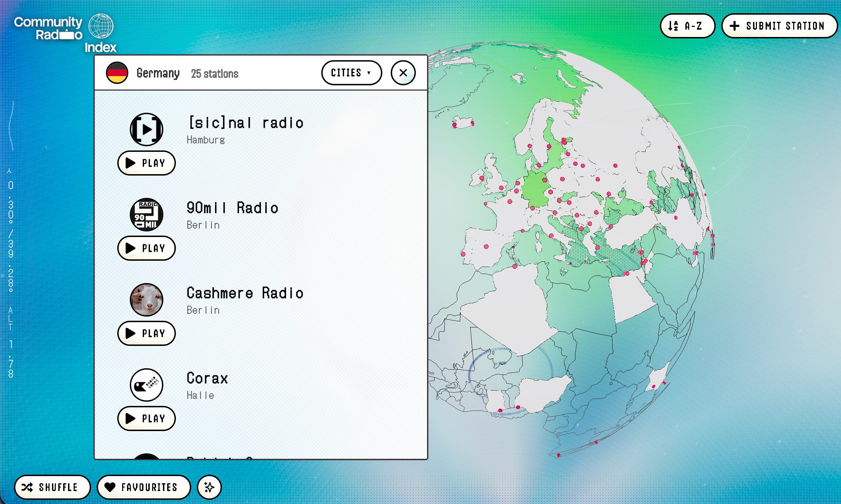This screenshot has height=504, width=841.
Task: Click the Berlin label under Cashmere Radio
Action: [203, 310]
